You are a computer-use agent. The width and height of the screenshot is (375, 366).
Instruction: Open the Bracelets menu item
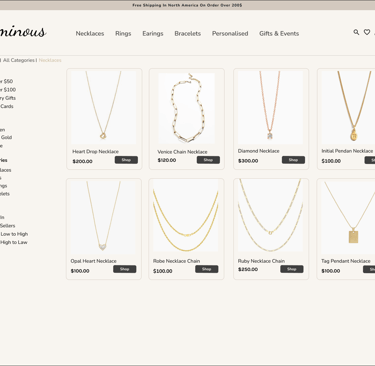(187, 33)
